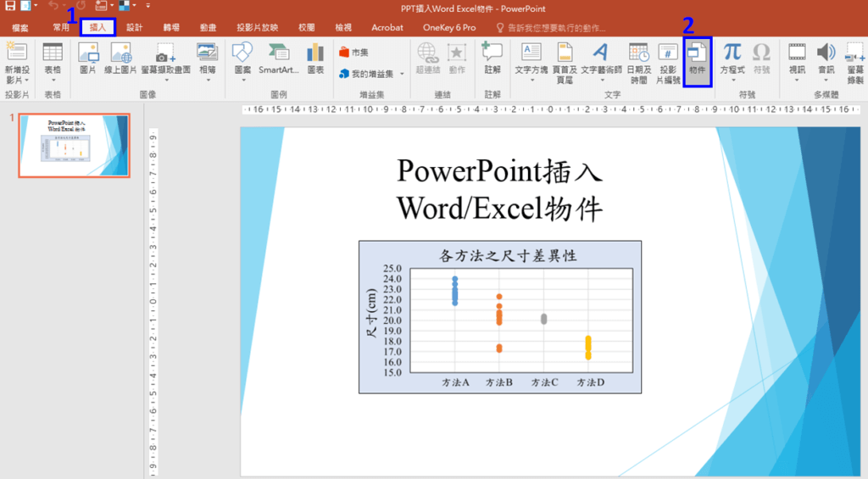Open the 市集 store button
868x479 pixels.
(x=353, y=53)
